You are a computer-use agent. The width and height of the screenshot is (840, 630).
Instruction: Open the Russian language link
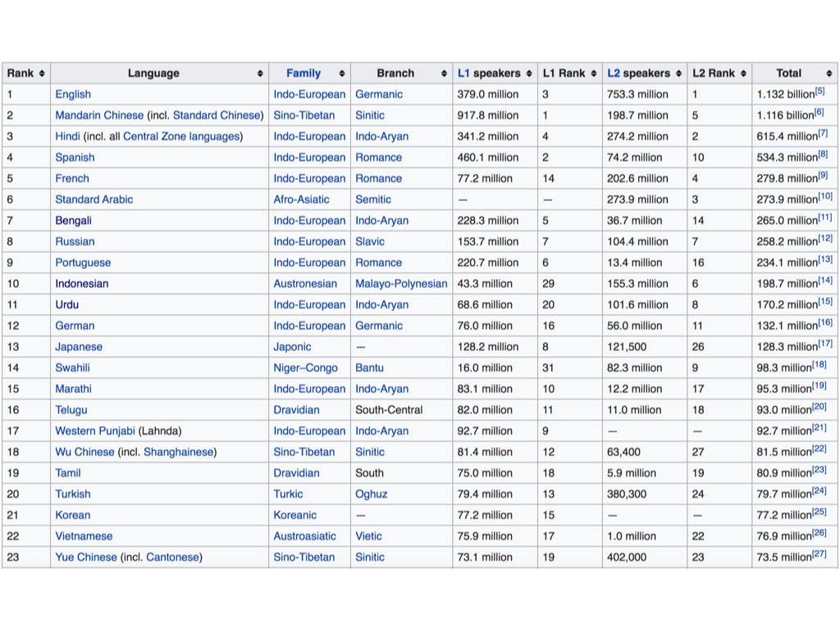coord(75,242)
